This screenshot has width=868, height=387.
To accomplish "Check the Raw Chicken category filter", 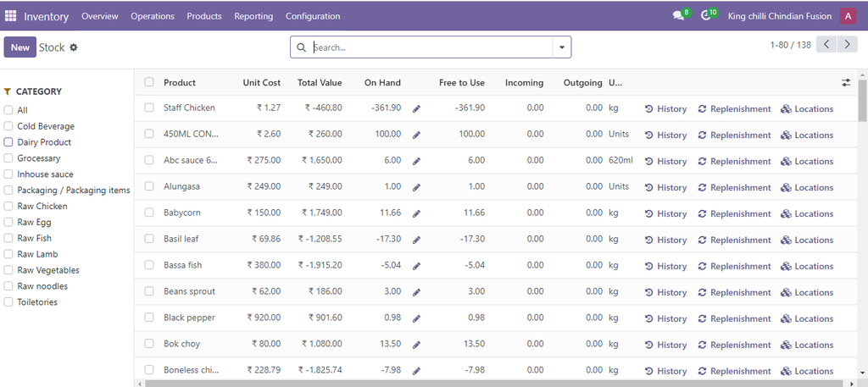I will pos(8,207).
